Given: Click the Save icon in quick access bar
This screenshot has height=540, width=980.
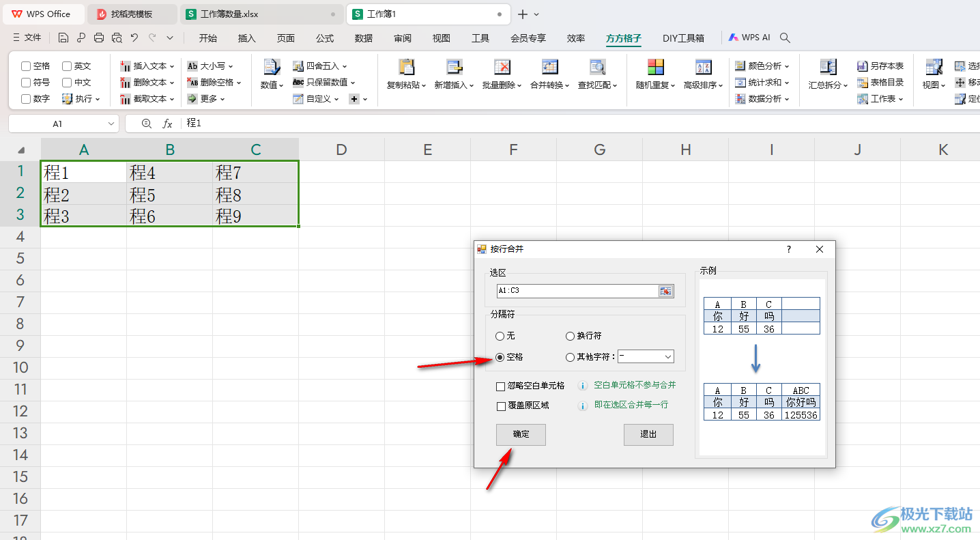Looking at the screenshot, I should [63, 38].
